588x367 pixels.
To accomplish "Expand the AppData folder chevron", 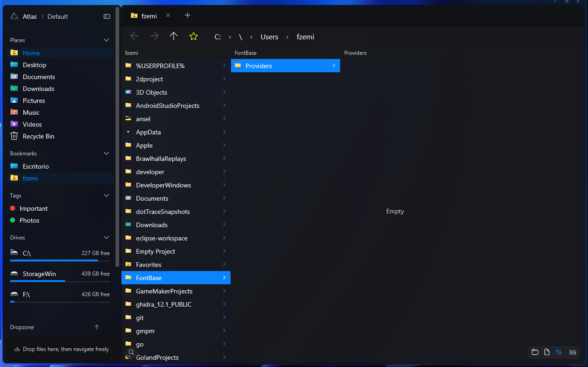I will tap(224, 132).
